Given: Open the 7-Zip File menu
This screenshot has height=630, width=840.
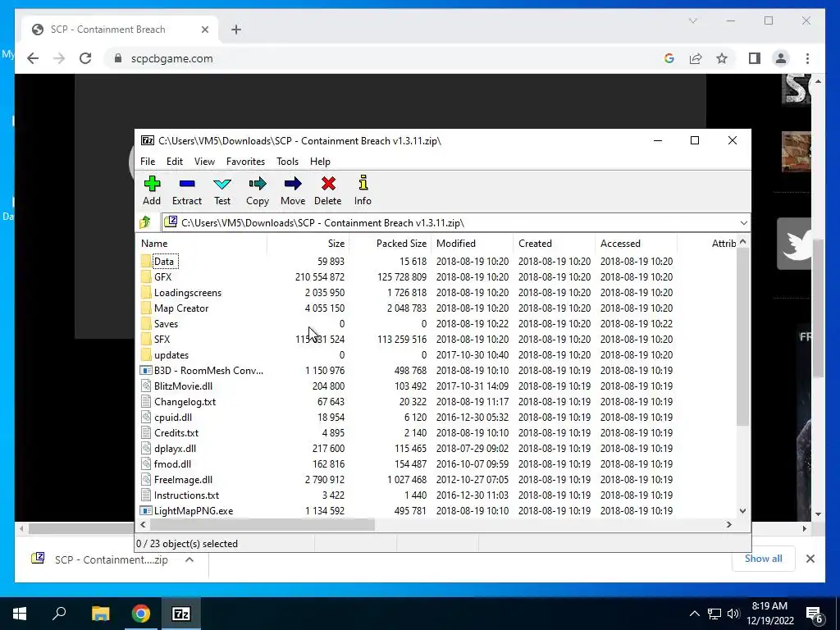Looking at the screenshot, I should tap(148, 162).
